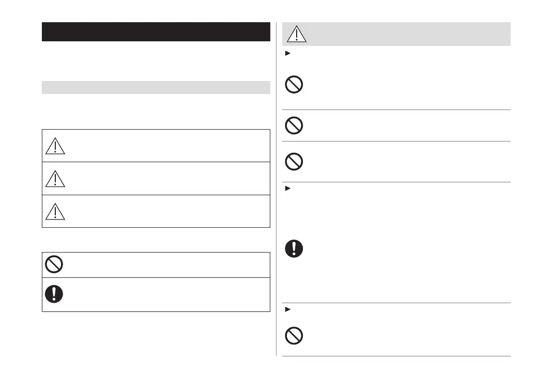
Task: Click the bottom warning triangle in left table
Action: tap(55, 211)
